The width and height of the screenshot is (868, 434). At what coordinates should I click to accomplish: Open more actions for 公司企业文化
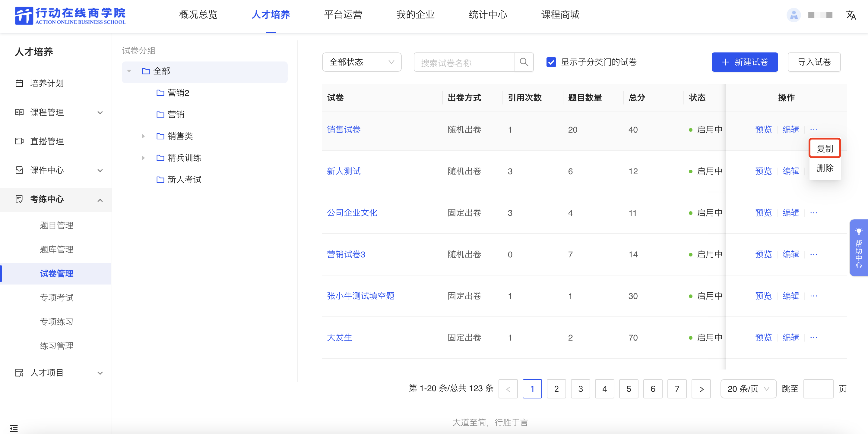click(x=813, y=213)
